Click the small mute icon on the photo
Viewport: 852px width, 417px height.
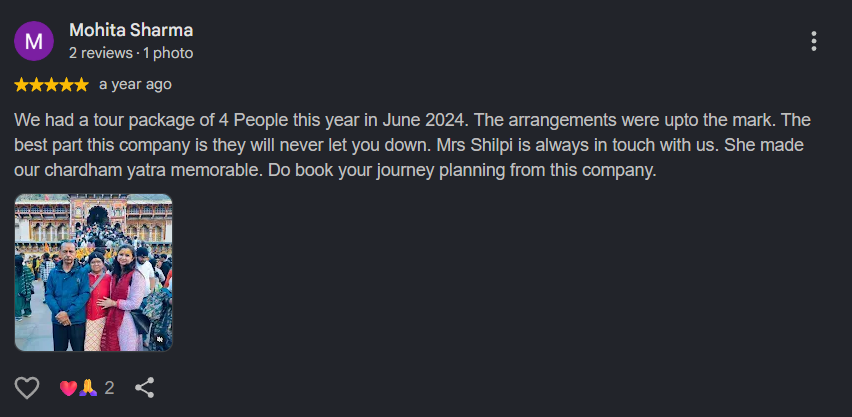coord(160,339)
